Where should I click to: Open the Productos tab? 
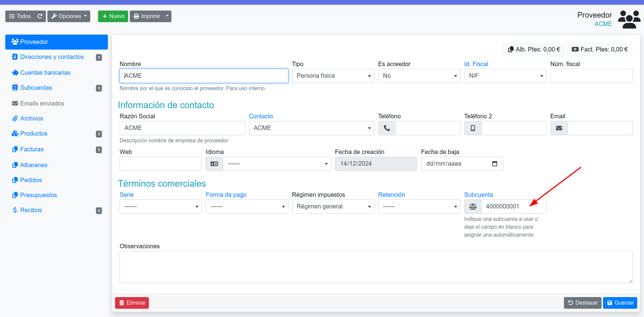(x=56, y=134)
